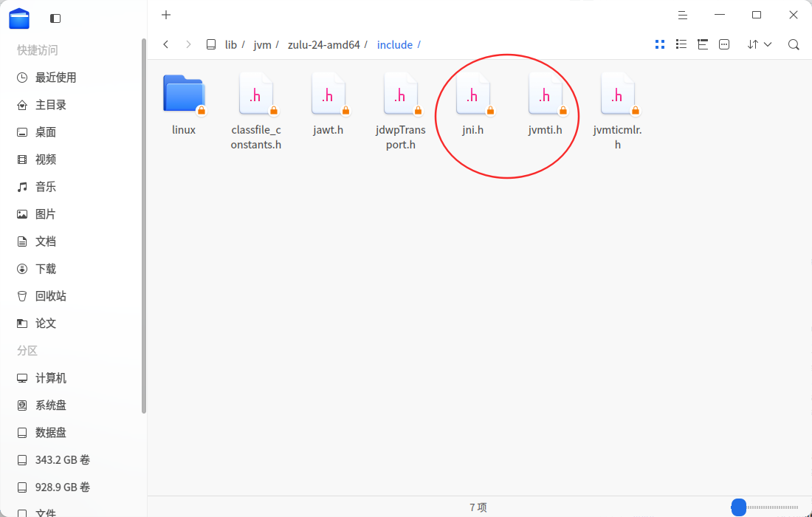
Task: Select the jni.h header file
Action: click(x=472, y=105)
